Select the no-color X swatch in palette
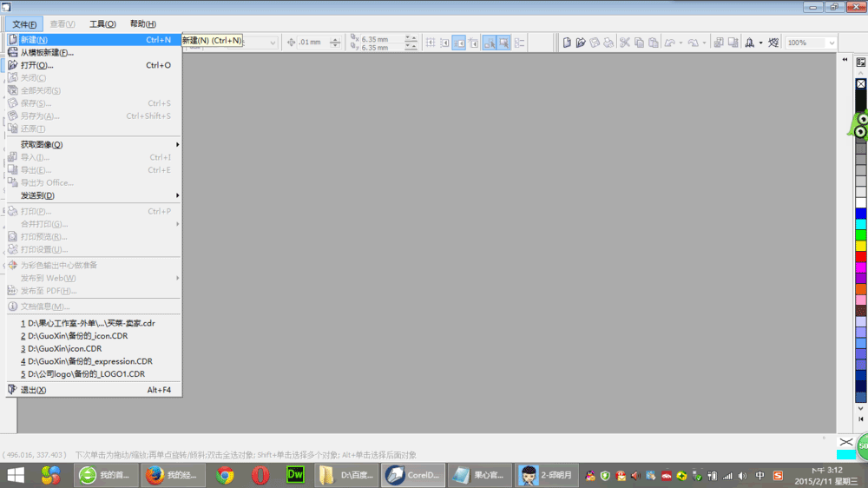Screen dimensions: 868x488 [x=861, y=83]
